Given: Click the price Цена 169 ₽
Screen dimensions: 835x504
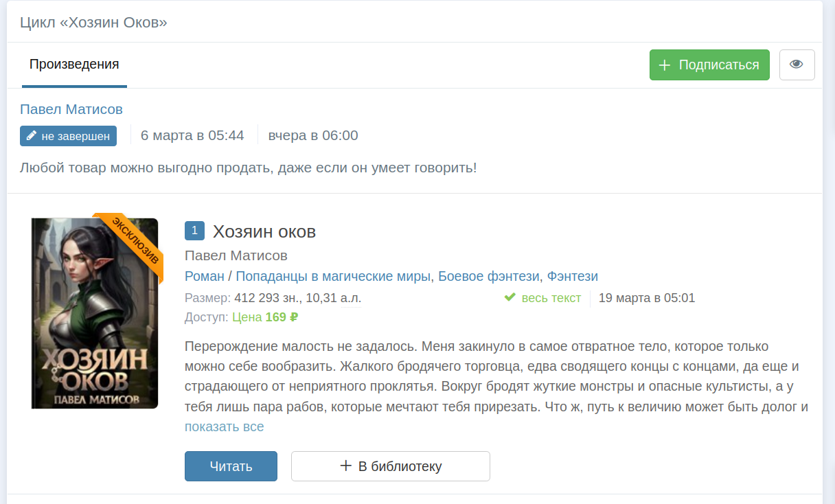Looking at the screenshot, I should (265, 317).
